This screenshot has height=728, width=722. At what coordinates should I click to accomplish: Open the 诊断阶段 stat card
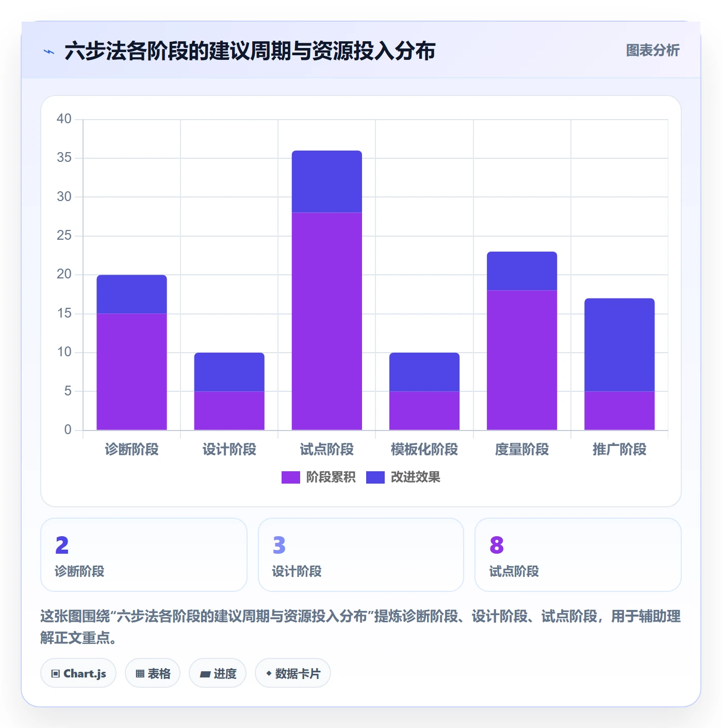pyautogui.click(x=144, y=555)
